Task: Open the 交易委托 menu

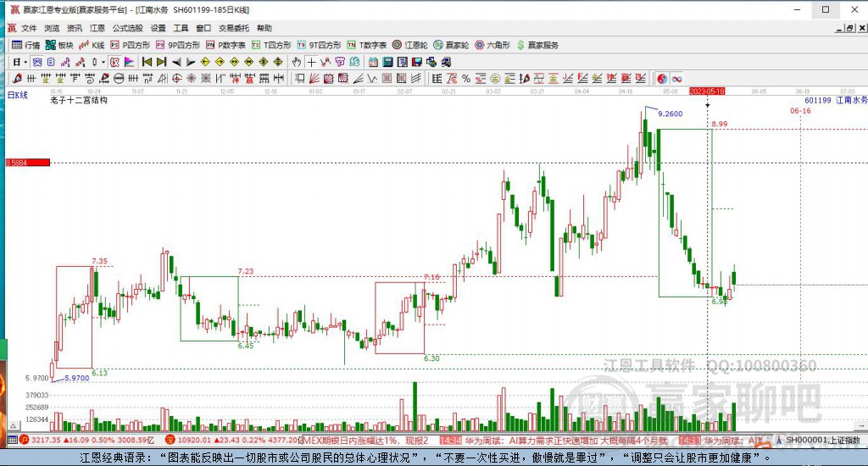Action: point(233,28)
